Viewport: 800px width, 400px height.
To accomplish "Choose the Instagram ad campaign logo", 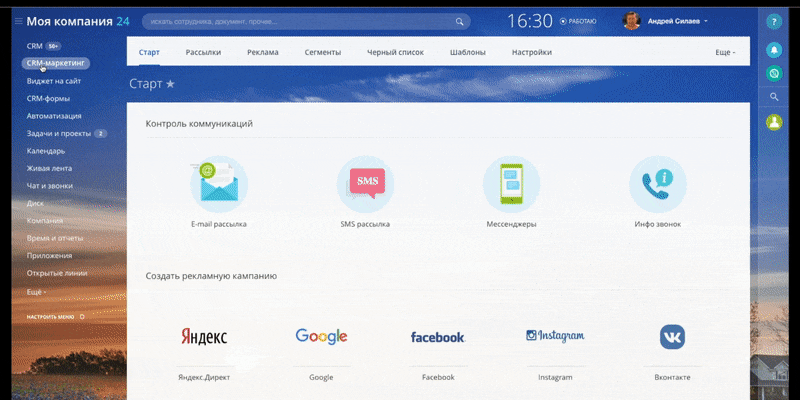I will click(555, 337).
